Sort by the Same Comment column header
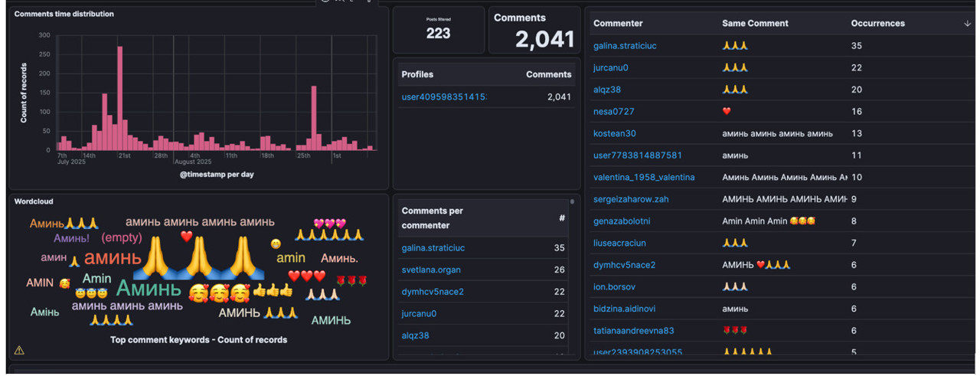The image size is (980, 376). pyautogui.click(x=754, y=24)
